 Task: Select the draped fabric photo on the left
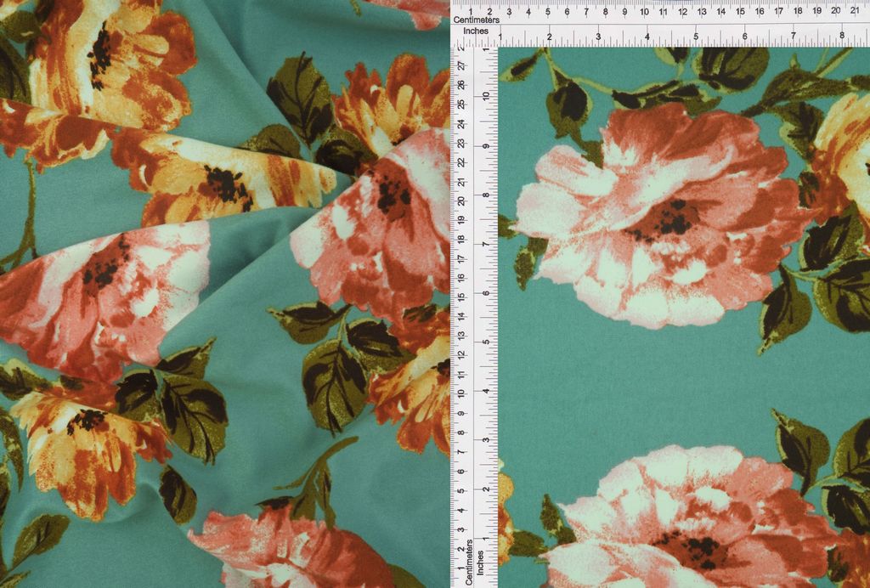[224, 294]
